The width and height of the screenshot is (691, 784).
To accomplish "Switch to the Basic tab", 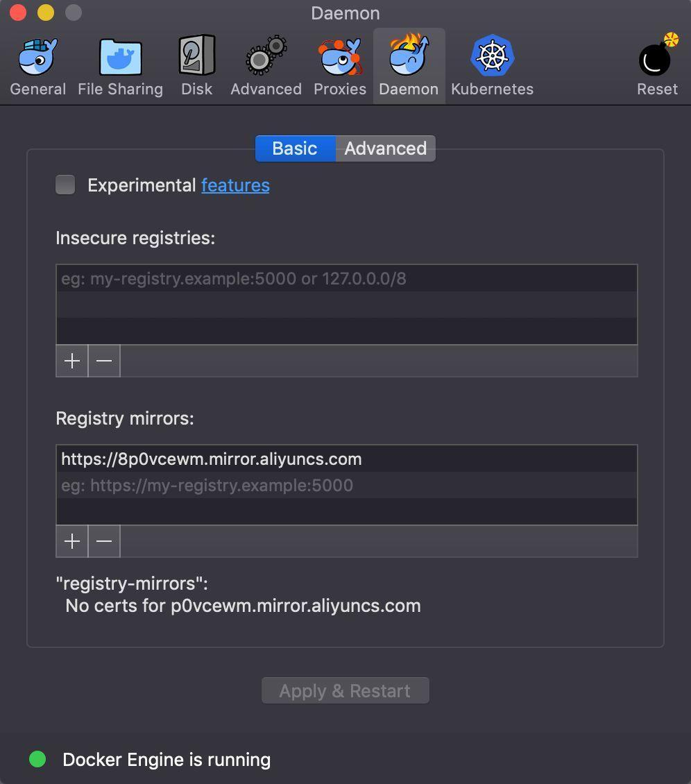I will click(x=295, y=148).
